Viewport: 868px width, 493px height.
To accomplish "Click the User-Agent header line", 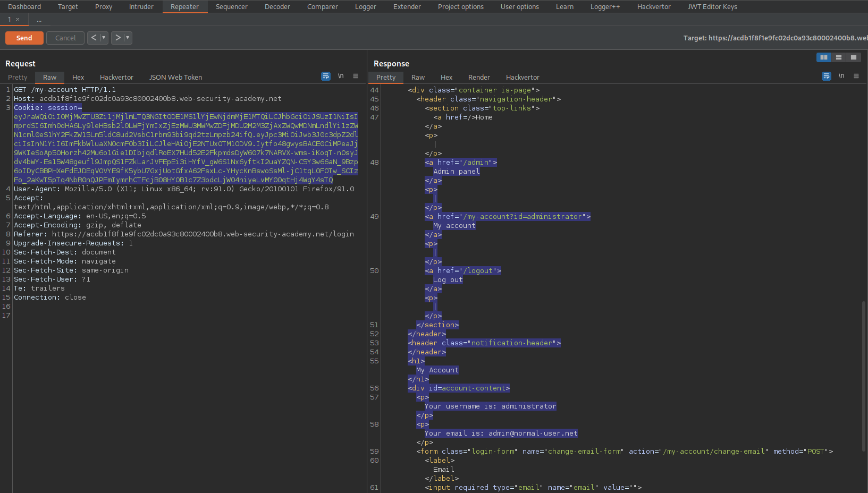I will (x=184, y=189).
